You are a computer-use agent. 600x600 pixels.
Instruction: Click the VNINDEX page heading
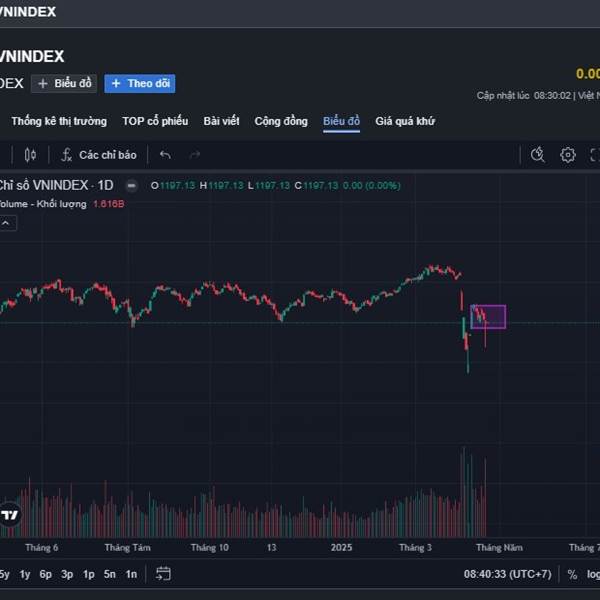[32, 57]
